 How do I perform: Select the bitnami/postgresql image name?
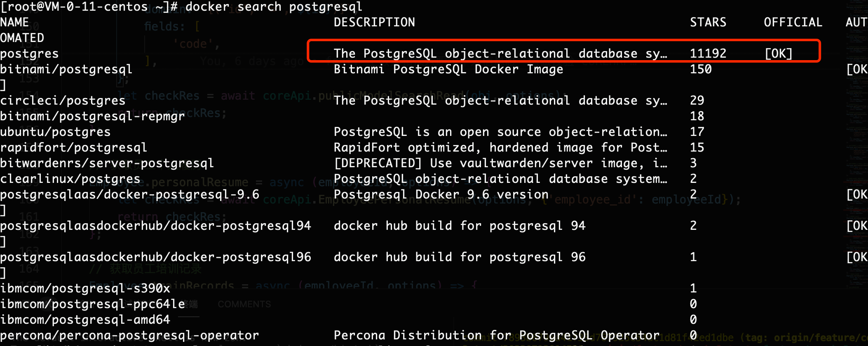point(66,69)
